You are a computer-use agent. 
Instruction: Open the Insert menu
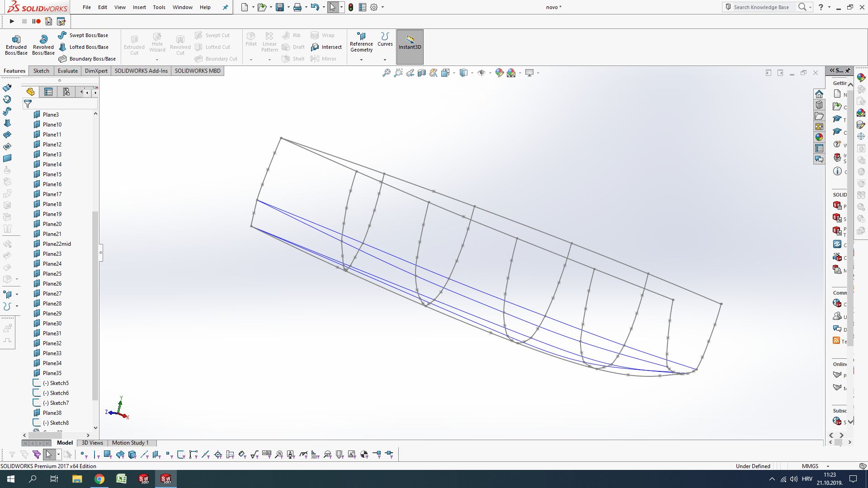coord(139,7)
